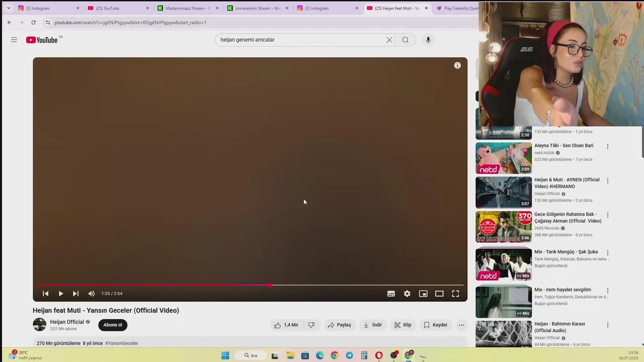Open the browser tab search dropdown arrow
The width and height of the screenshot is (644, 362).
9,8
